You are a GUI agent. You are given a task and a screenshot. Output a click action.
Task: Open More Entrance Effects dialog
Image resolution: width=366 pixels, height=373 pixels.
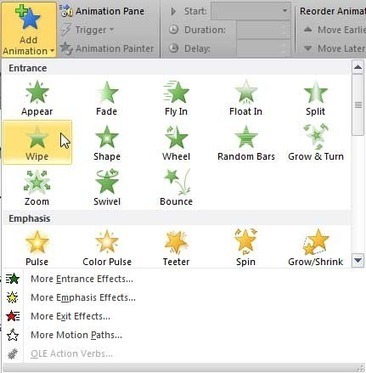point(82,279)
